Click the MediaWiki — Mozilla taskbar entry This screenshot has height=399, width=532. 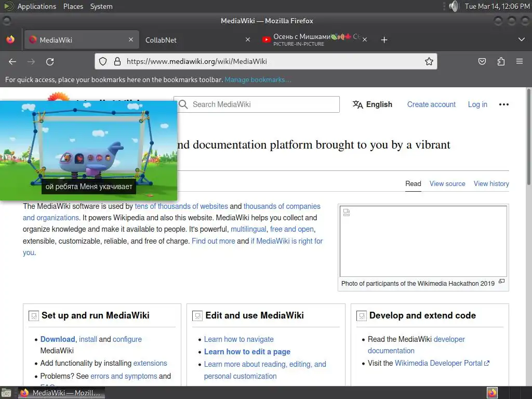[x=61, y=393]
